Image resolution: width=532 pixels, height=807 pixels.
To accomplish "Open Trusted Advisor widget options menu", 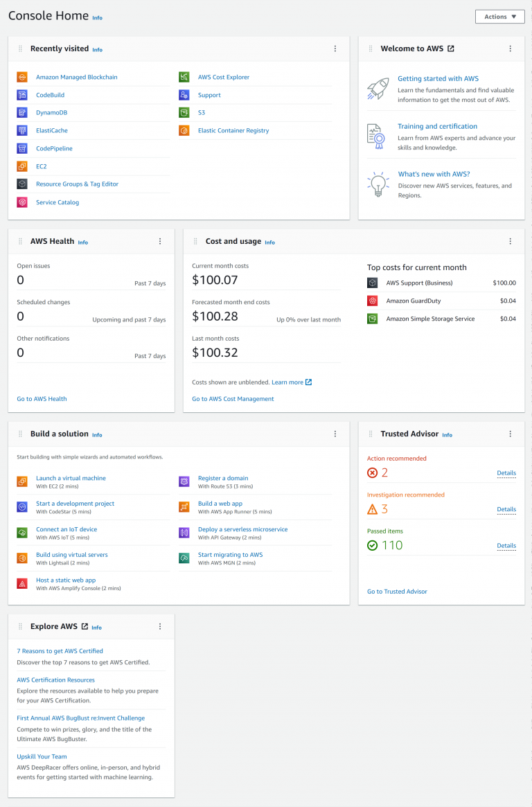I will (510, 434).
